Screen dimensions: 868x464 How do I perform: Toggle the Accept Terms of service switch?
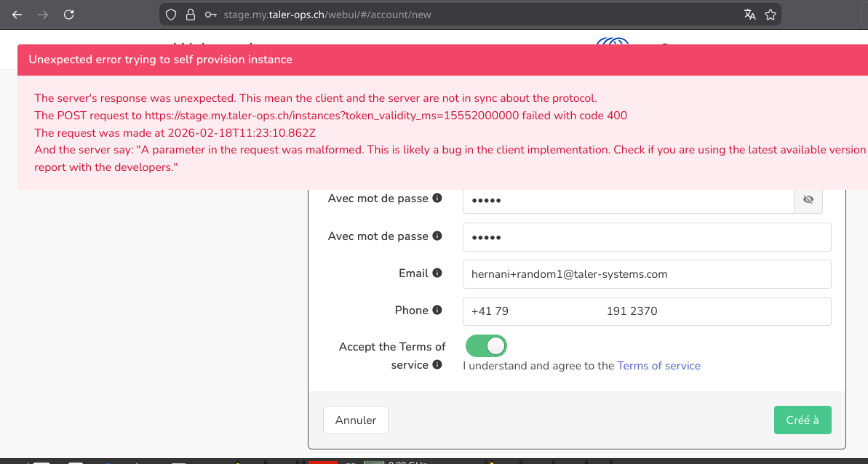[x=486, y=346]
